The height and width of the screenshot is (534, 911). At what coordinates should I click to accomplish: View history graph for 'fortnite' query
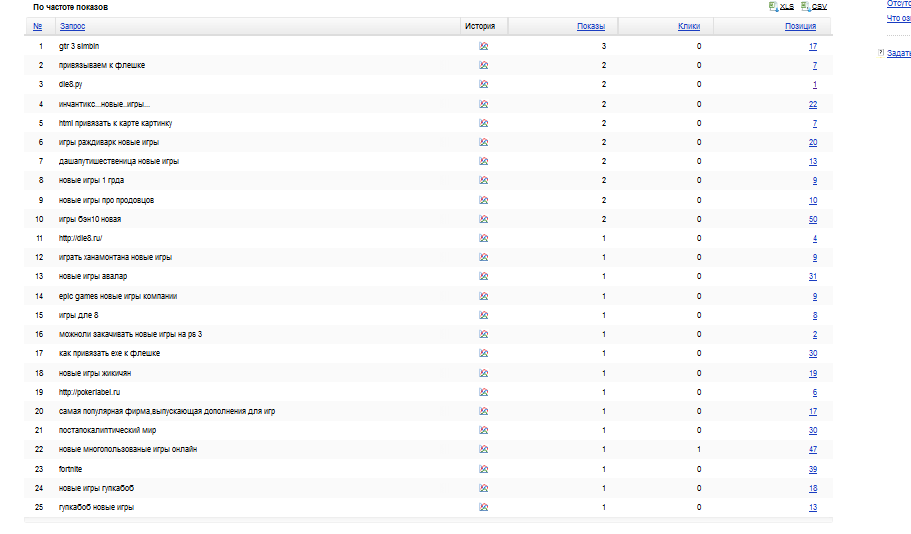[x=484, y=469]
